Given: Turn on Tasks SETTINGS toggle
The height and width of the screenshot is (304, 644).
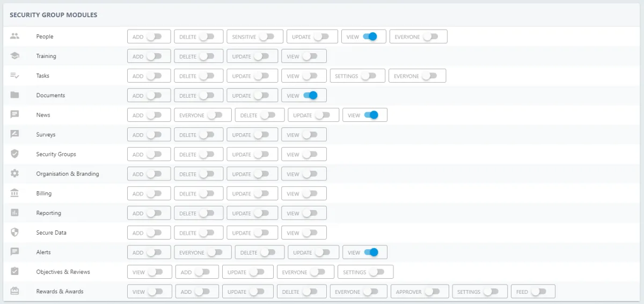Looking at the screenshot, I should [x=369, y=76].
